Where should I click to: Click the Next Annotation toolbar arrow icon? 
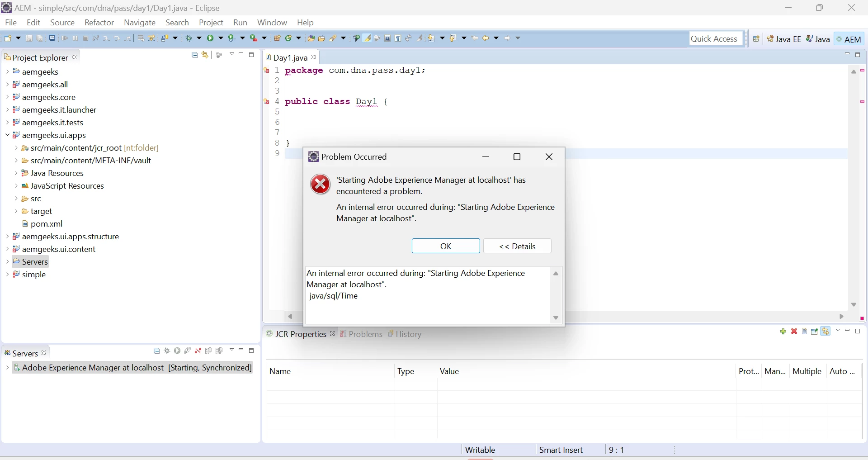tap(431, 38)
